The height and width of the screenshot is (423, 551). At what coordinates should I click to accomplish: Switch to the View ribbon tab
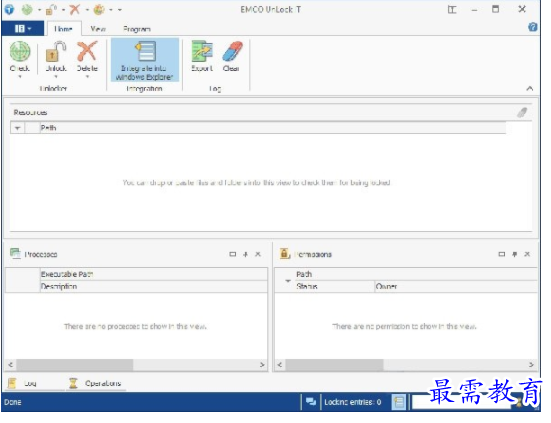click(x=98, y=29)
